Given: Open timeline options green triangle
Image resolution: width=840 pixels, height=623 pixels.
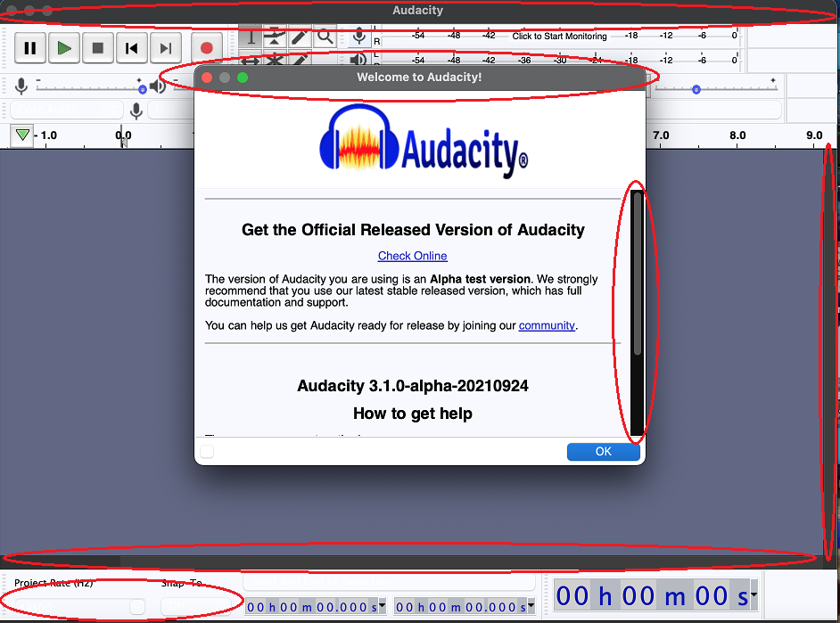Looking at the screenshot, I should (x=22, y=135).
